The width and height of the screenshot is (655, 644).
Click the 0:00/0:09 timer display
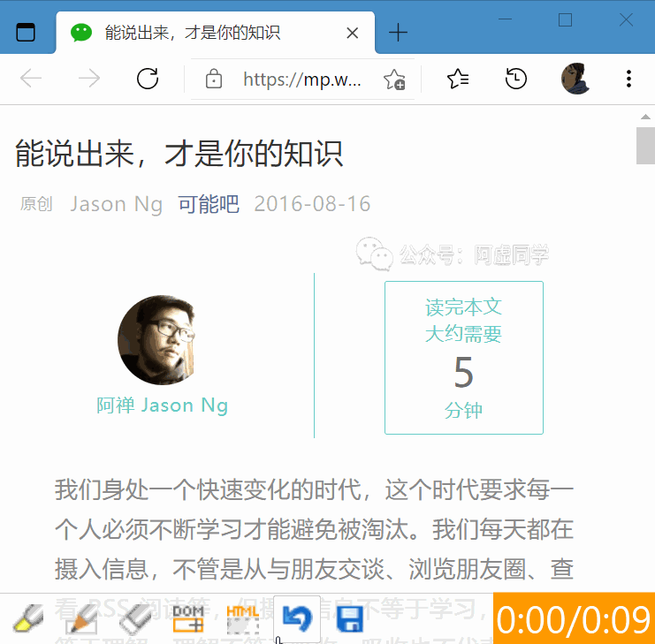pyautogui.click(x=574, y=619)
